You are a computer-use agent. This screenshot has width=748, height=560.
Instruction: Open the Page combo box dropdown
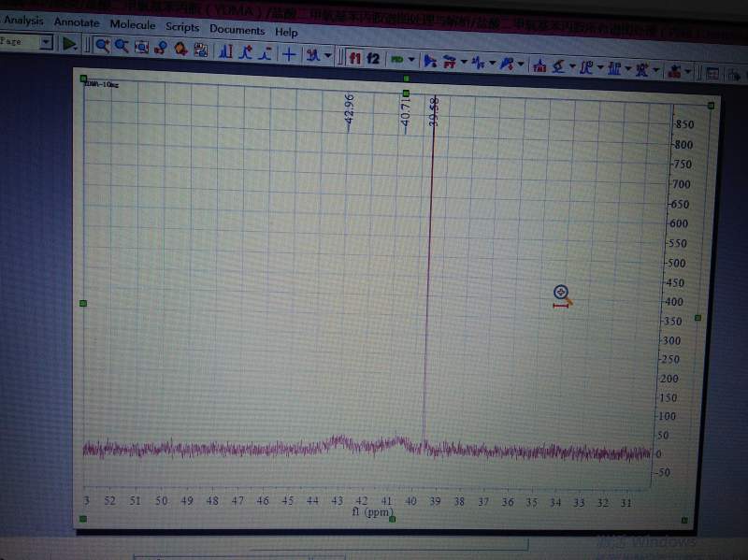(46, 42)
